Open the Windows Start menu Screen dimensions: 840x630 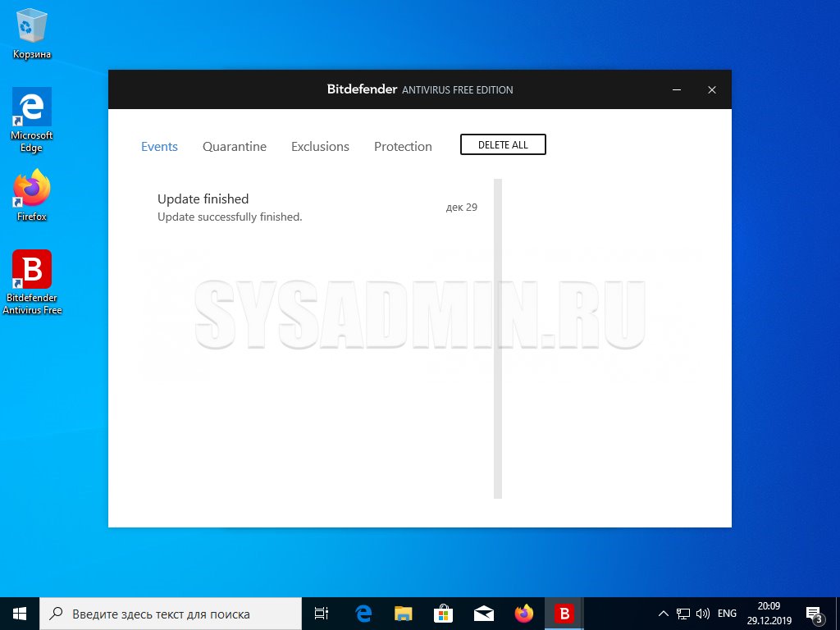pyautogui.click(x=20, y=614)
